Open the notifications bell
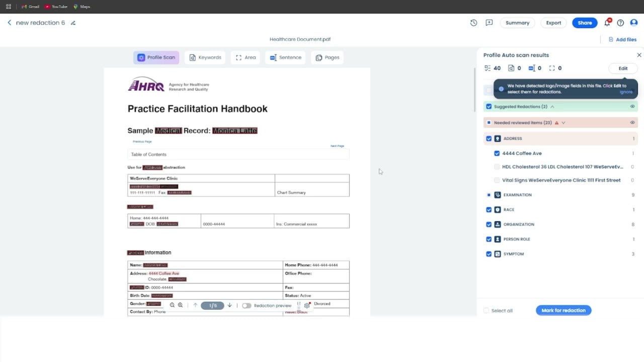This screenshot has width=644, height=362. tap(607, 23)
